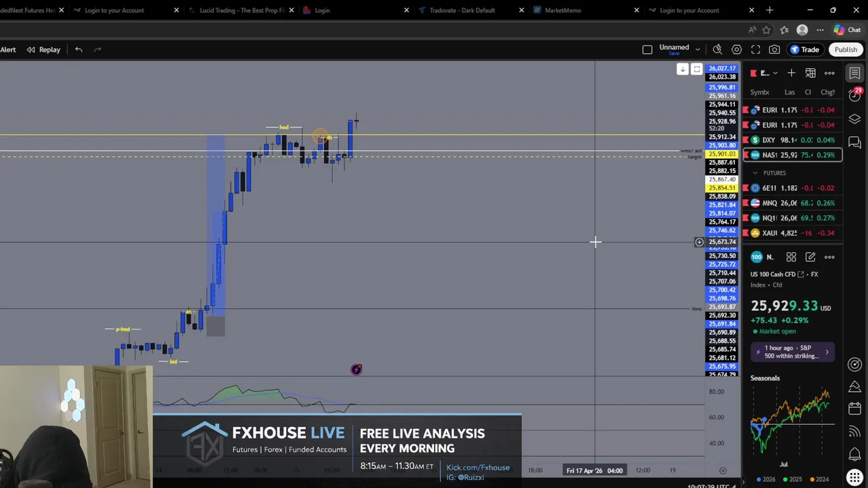This screenshot has height=488, width=868.
Task: Open the browser settings and more menu
Action: pyautogui.click(x=820, y=30)
